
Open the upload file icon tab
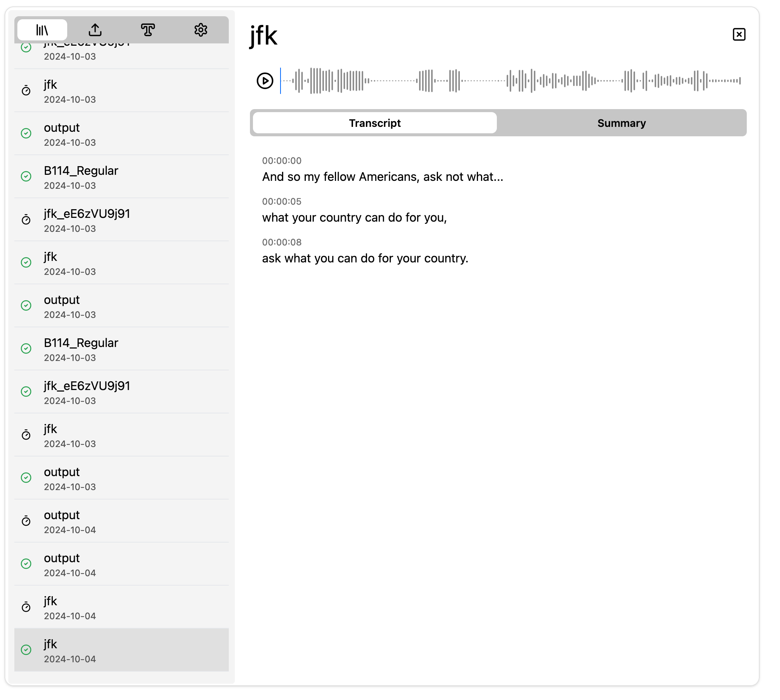[x=95, y=30]
